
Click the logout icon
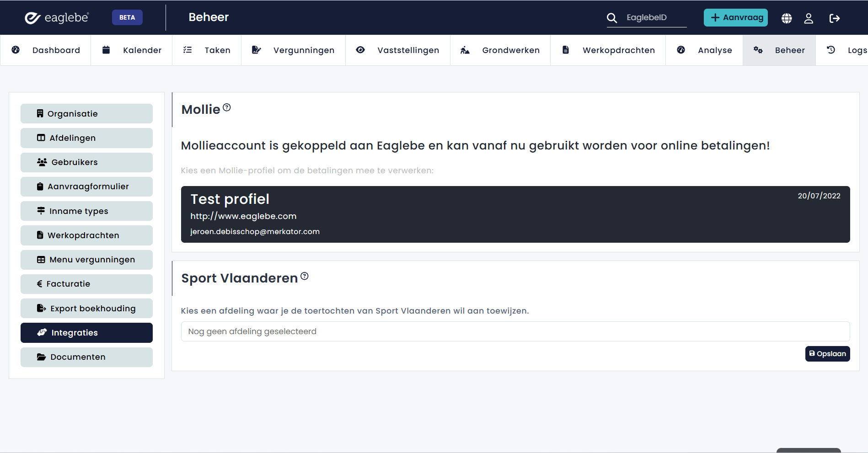(834, 18)
